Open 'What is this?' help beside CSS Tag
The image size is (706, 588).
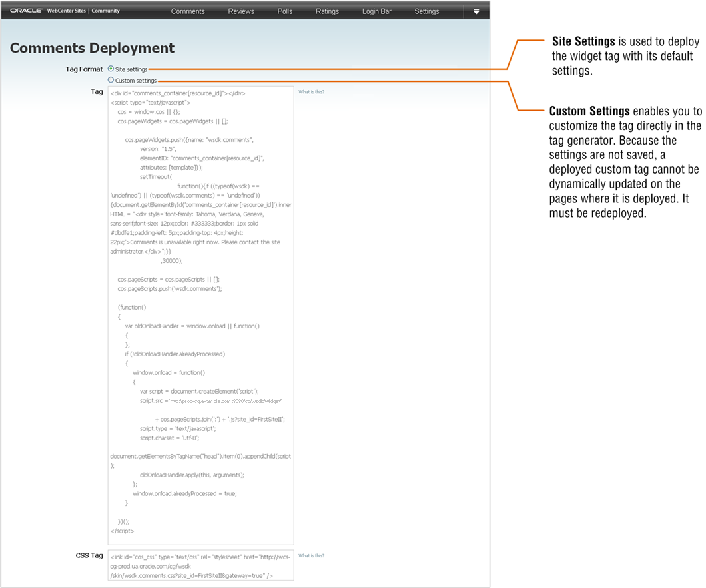coord(311,555)
